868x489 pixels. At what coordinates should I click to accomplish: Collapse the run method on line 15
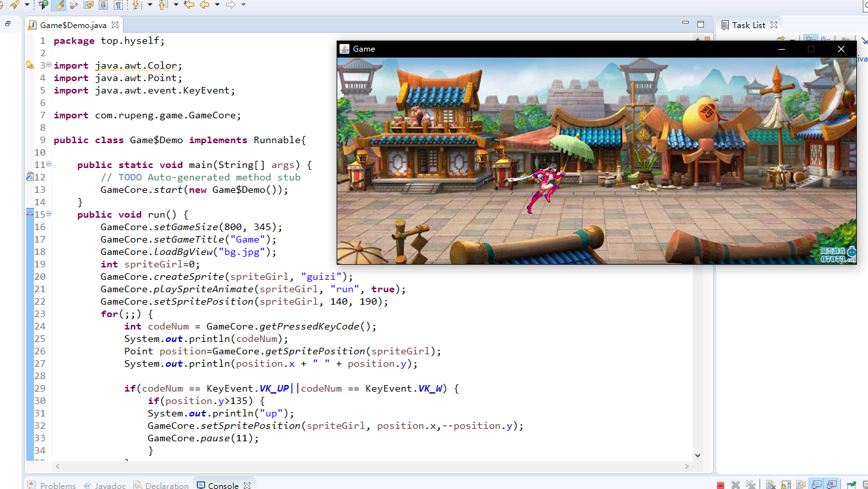click(x=49, y=214)
